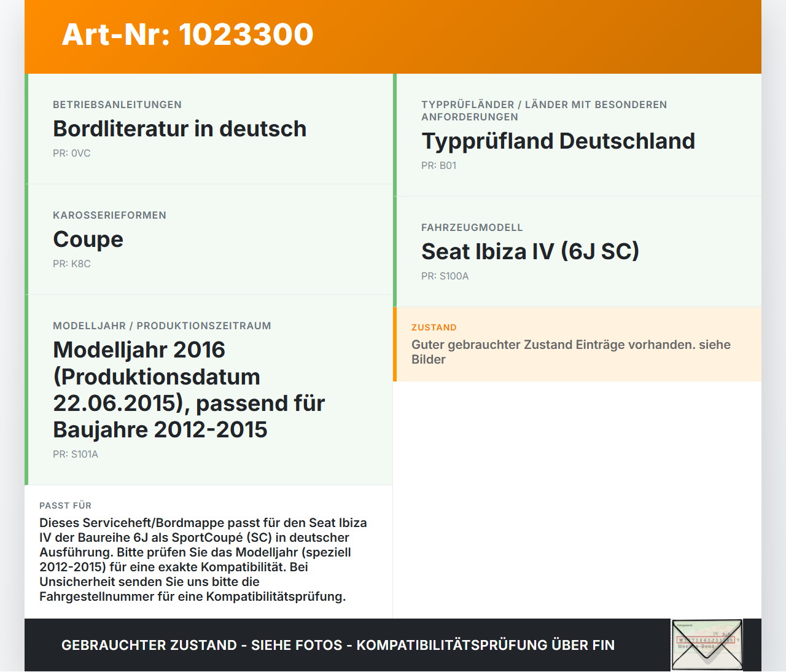This screenshot has width=786, height=672.
Task: Select the Bordliteratur in deutsch title
Action: point(179,128)
